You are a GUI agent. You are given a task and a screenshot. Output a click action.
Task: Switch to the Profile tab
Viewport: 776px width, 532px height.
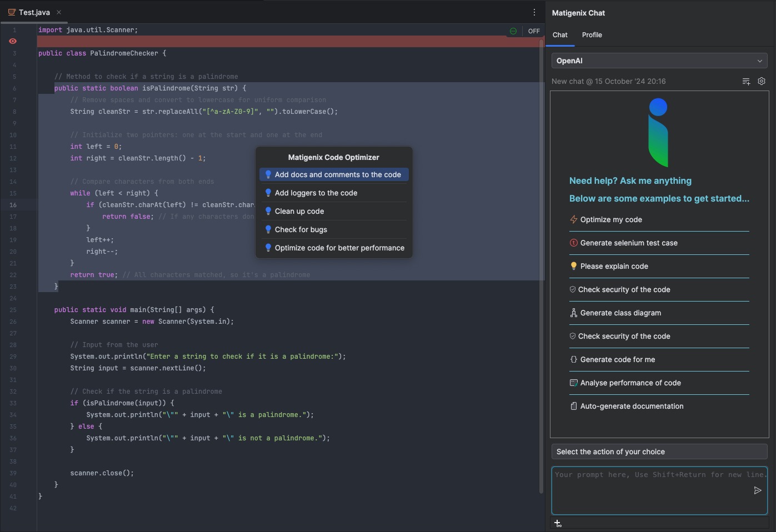coord(592,35)
